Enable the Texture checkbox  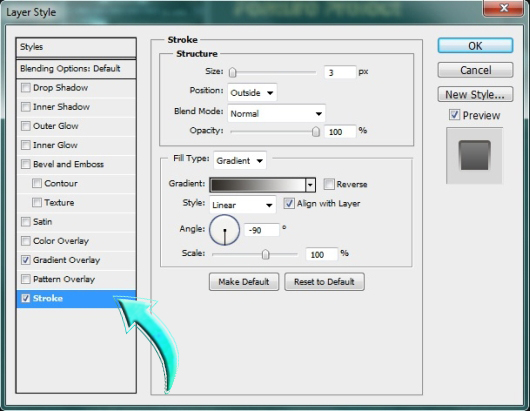(37, 203)
